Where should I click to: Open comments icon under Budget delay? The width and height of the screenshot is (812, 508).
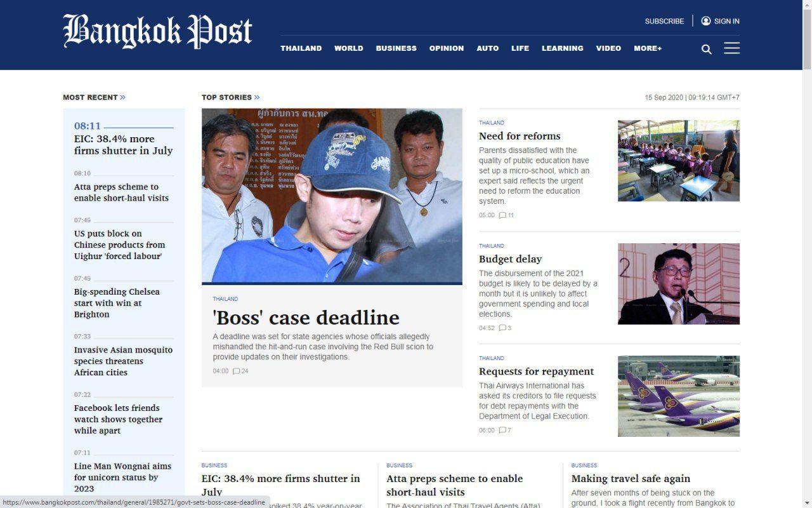click(x=502, y=328)
